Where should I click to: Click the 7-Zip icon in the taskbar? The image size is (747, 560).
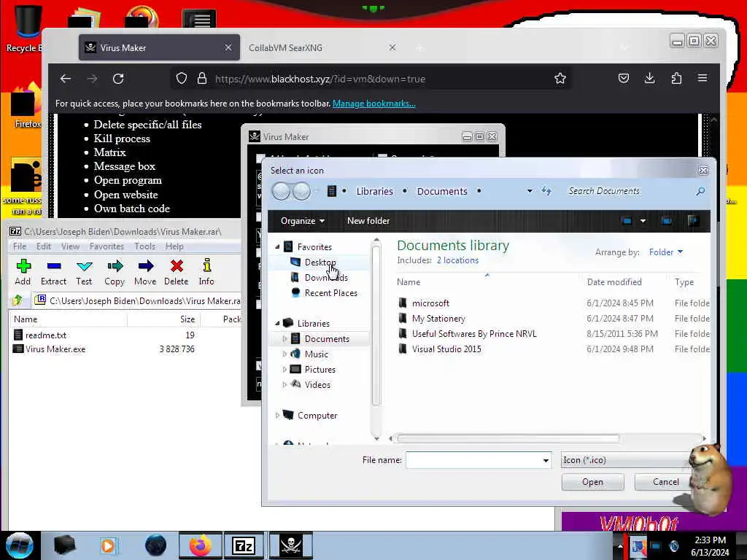tap(244, 545)
